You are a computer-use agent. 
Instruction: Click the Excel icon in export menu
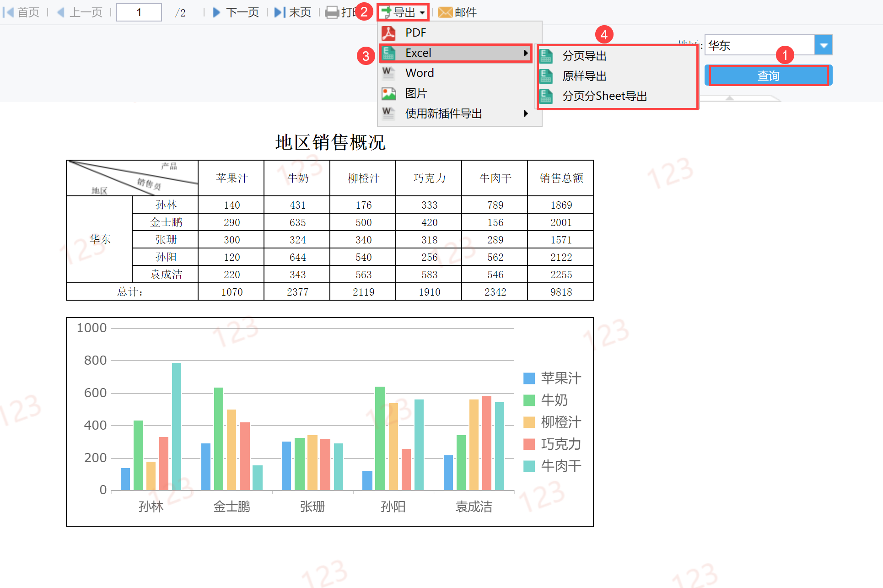[x=388, y=53]
